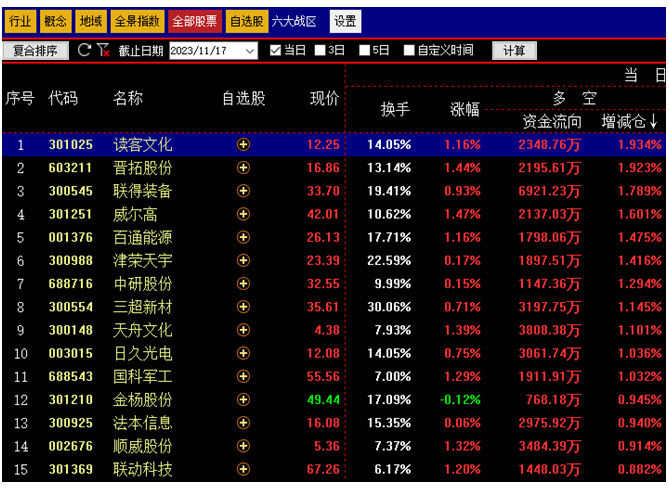
Task: Switch to 全部股票 tab
Action: click(x=195, y=21)
